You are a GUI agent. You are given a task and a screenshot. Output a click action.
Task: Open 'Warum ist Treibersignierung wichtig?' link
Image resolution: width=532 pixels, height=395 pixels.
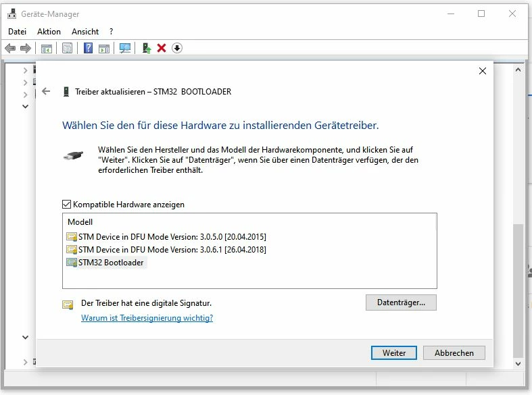coord(147,318)
